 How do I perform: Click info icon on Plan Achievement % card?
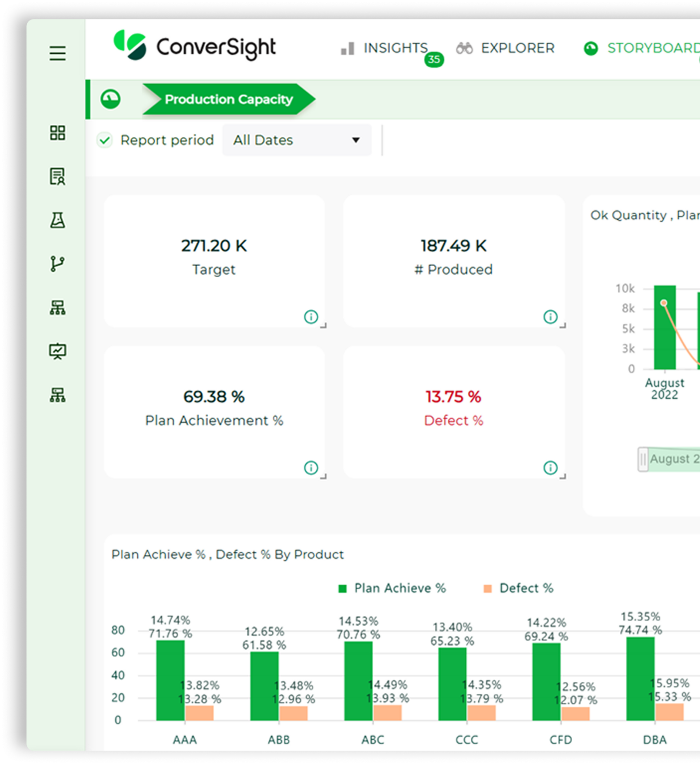pyautogui.click(x=311, y=468)
